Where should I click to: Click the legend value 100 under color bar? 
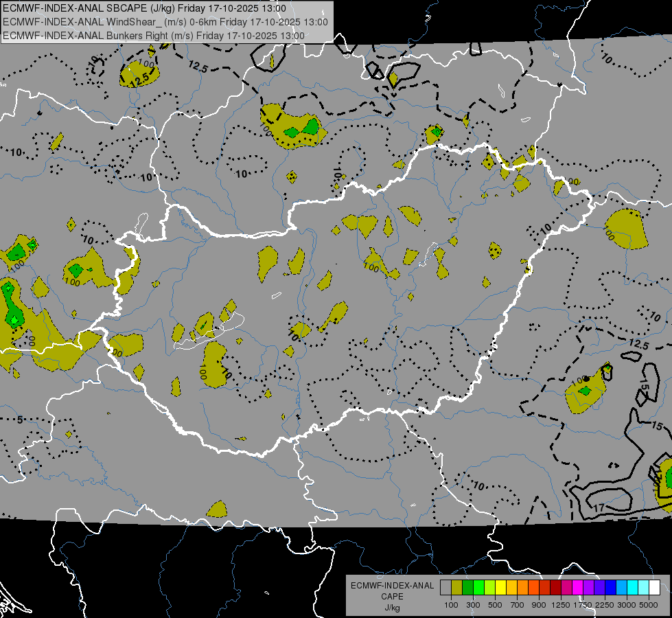[x=451, y=605]
